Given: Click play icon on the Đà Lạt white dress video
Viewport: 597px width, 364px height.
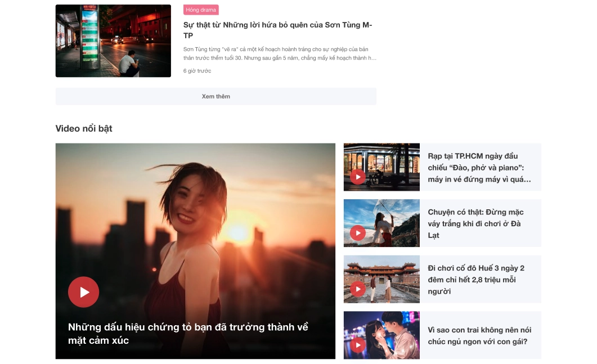Looking at the screenshot, I should click(x=357, y=233).
